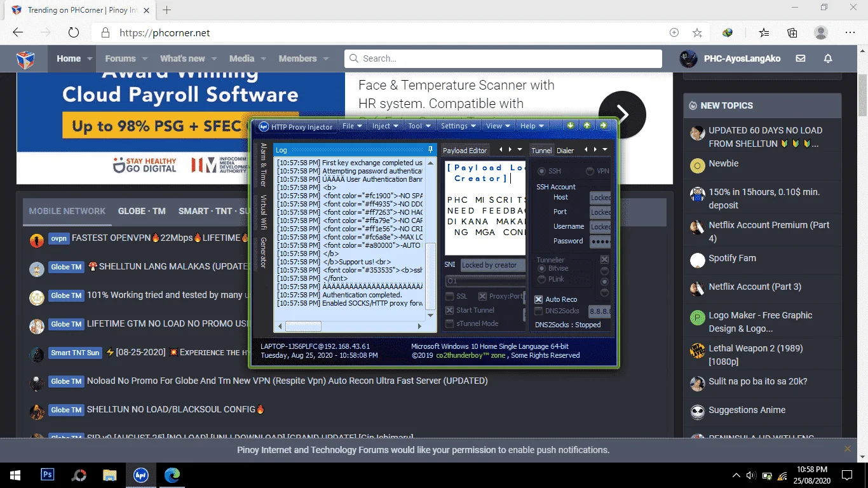Enable the DNS2Socks checkbox
Screen dimensions: 868x488
538,311
